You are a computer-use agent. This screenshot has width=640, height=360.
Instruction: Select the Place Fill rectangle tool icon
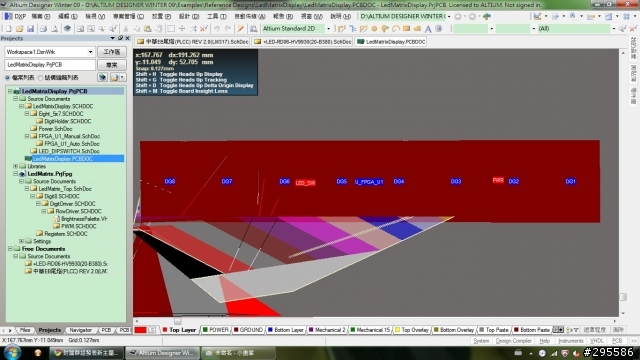[x=406, y=29]
